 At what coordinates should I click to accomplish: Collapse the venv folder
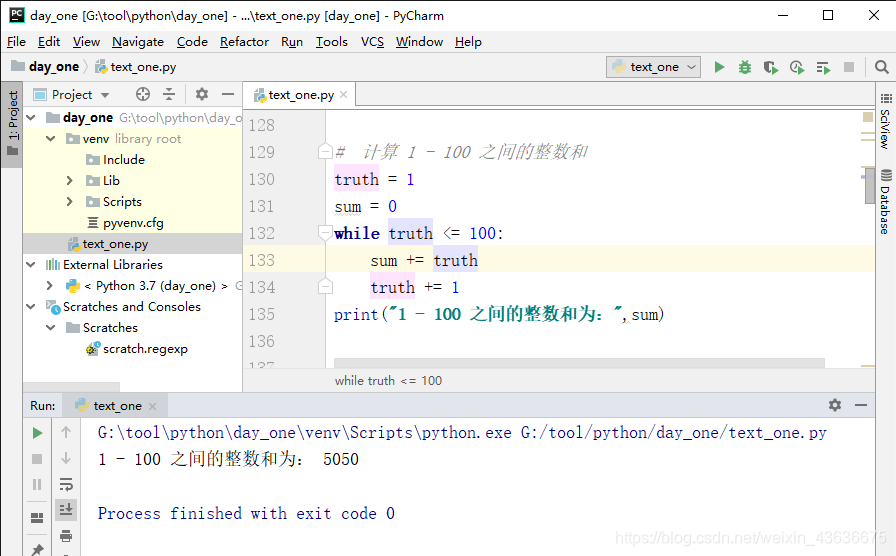pyautogui.click(x=51, y=139)
